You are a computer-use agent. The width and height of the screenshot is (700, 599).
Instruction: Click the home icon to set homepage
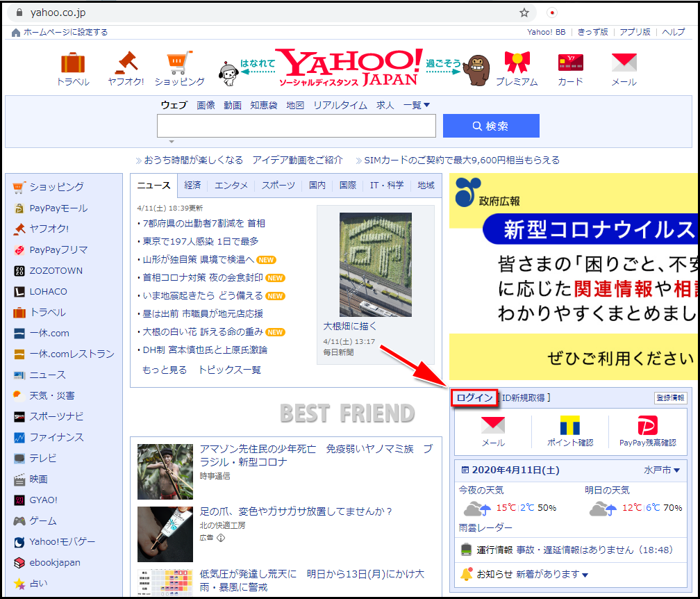[x=16, y=33]
